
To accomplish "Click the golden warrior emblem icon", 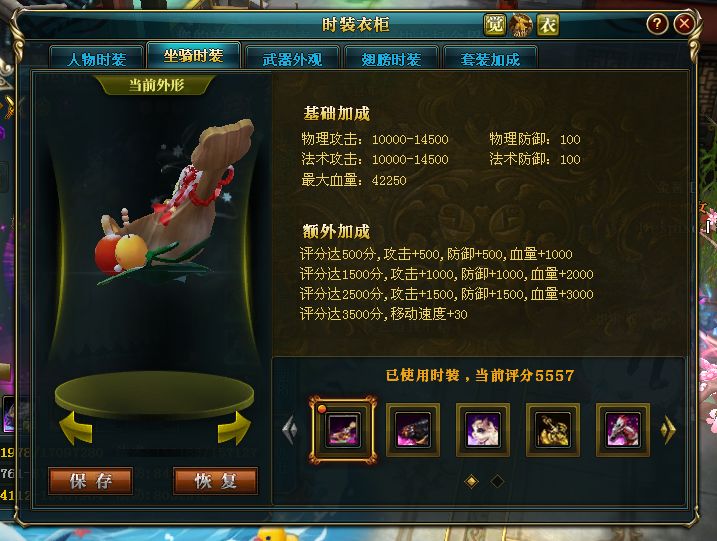I will [x=521, y=25].
